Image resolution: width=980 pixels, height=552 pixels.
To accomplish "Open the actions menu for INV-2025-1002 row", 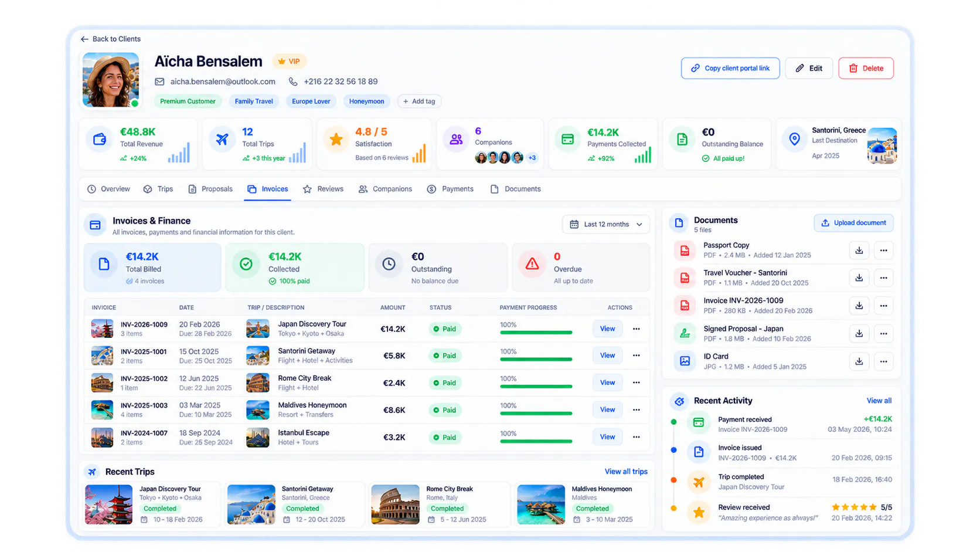I will tap(636, 382).
